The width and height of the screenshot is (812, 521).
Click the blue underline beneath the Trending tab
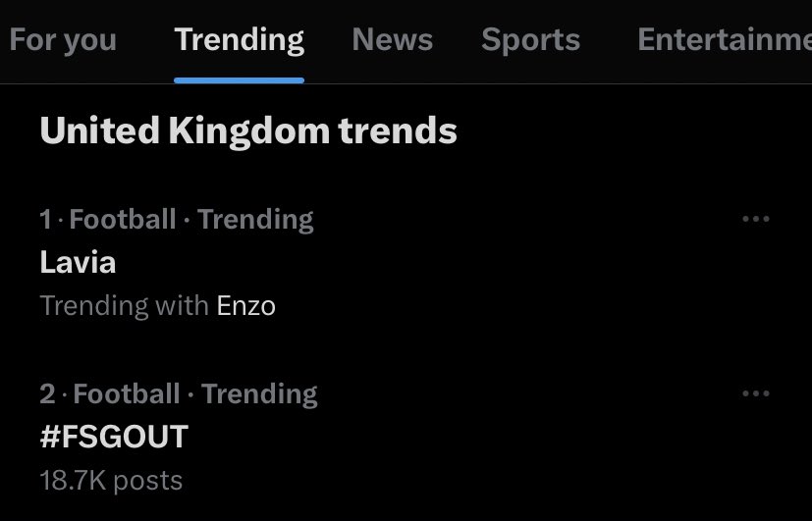click(x=239, y=80)
